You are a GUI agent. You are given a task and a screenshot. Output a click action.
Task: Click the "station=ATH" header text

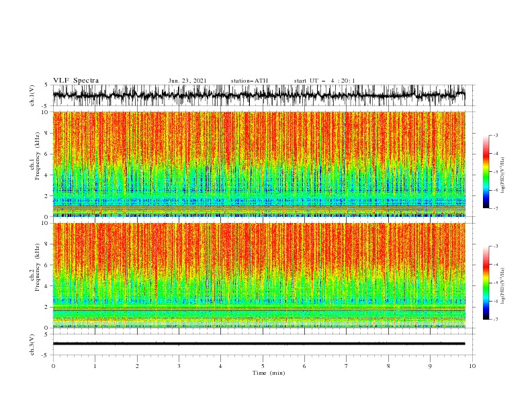(249, 81)
